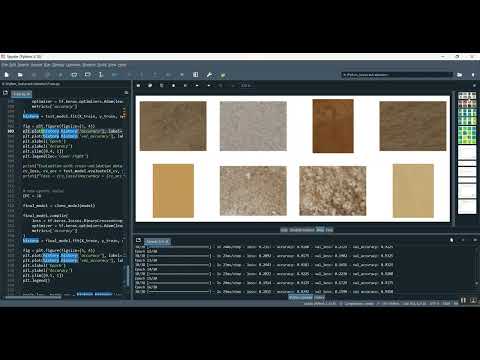Show next plot arrow
Viewport: 480px width, 360px height.
click(209, 86)
